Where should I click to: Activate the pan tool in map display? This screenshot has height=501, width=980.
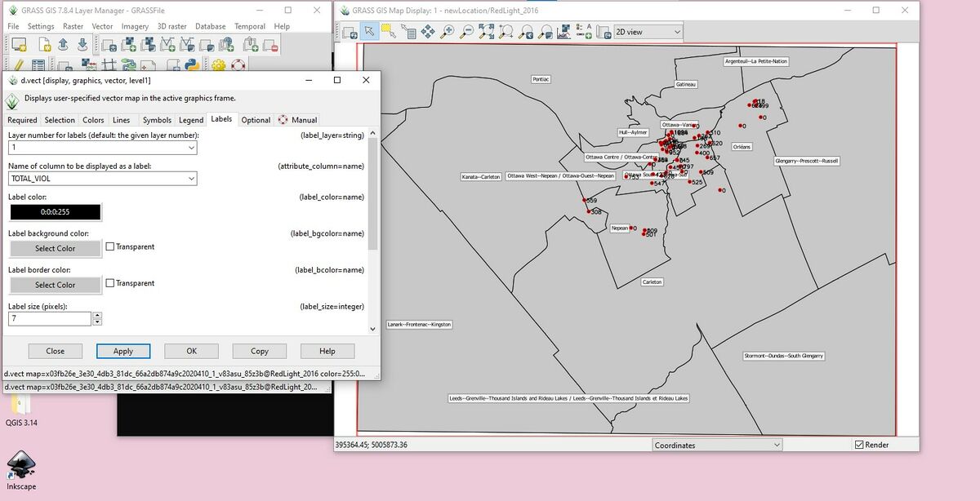pos(428,31)
